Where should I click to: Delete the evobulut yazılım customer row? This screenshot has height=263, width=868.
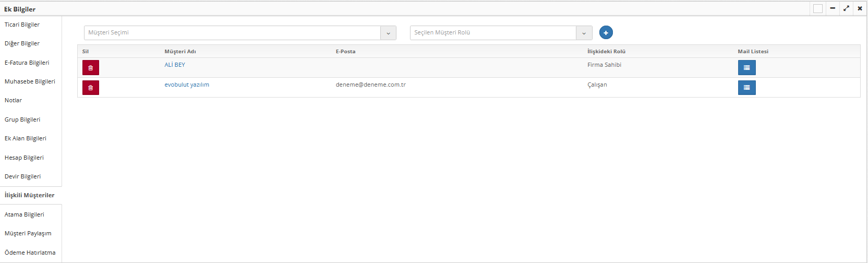point(90,88)
